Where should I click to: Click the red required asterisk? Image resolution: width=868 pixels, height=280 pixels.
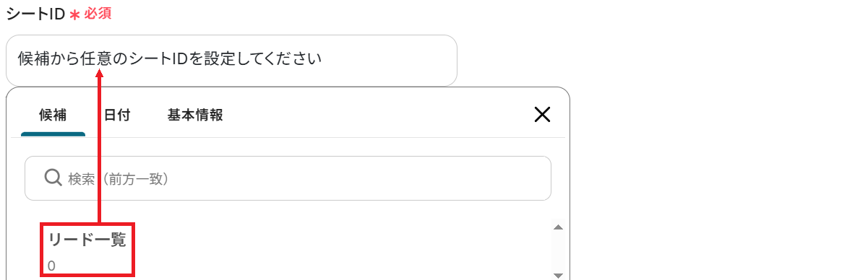click(x=74, y=14)
